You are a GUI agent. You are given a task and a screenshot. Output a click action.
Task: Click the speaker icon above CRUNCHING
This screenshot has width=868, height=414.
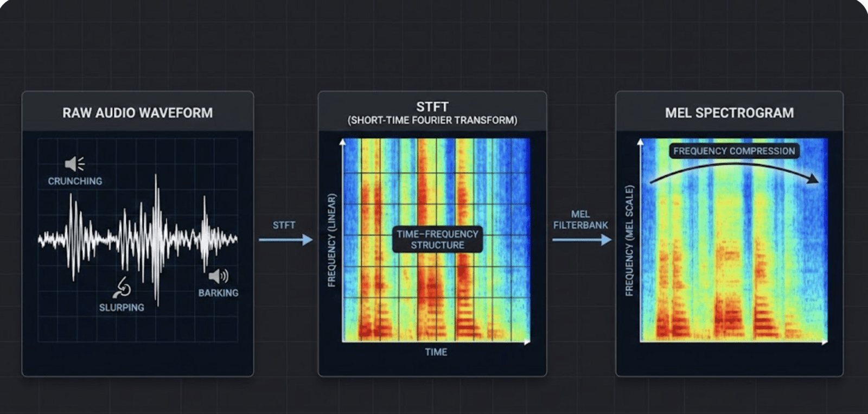coord(74,163)
